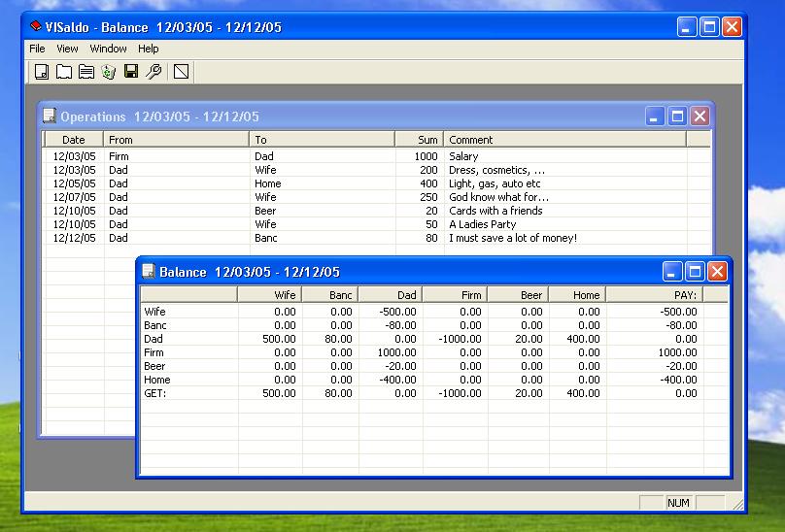This screenshot has height=532, width=785.
Task: Maximize the Operations child window
Action: (677, 116)
